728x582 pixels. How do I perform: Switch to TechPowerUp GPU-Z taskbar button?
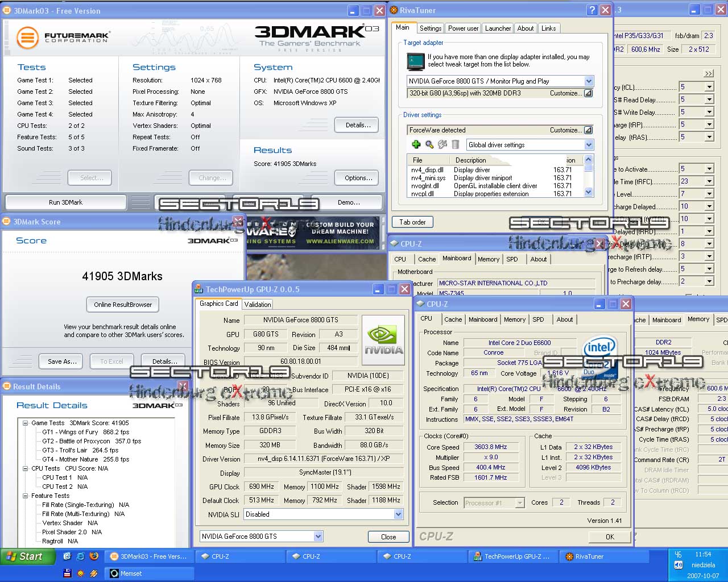click(x=512, y=556)
